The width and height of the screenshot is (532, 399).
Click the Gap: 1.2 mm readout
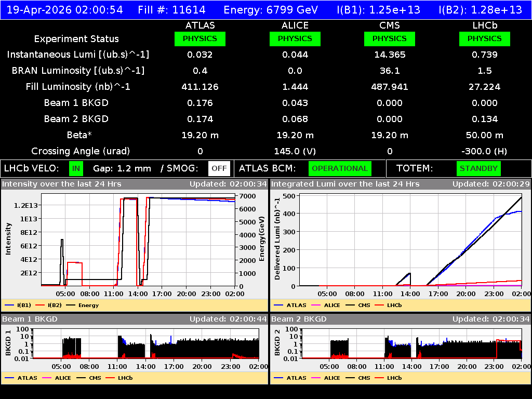click(x=122, y=168)
